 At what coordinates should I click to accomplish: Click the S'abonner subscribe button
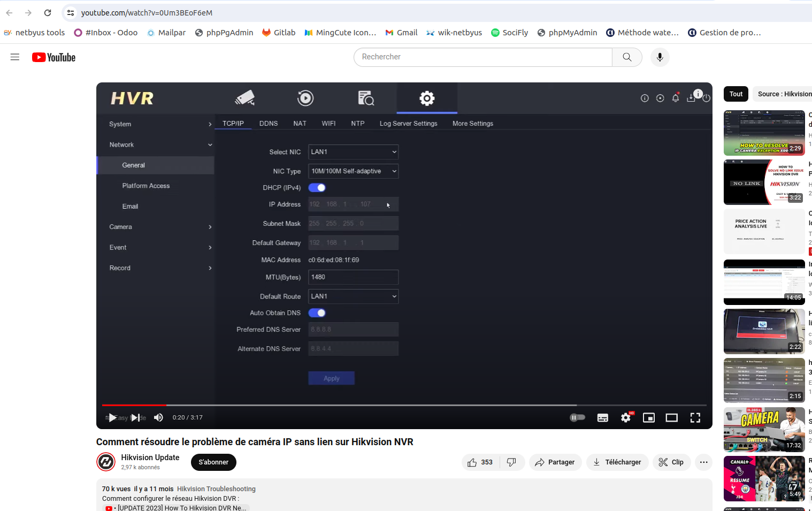pos(213,462)
